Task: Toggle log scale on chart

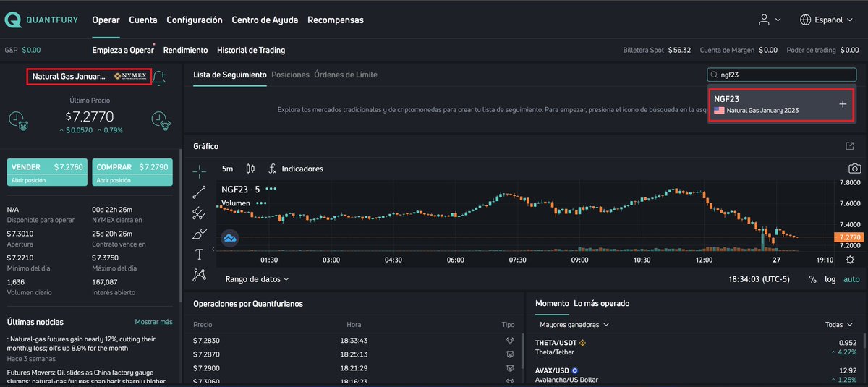Action: tap(830, 279)
